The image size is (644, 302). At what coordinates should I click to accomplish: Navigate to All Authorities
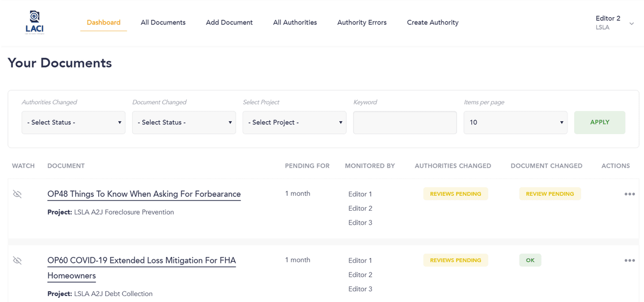pos(295,23)
